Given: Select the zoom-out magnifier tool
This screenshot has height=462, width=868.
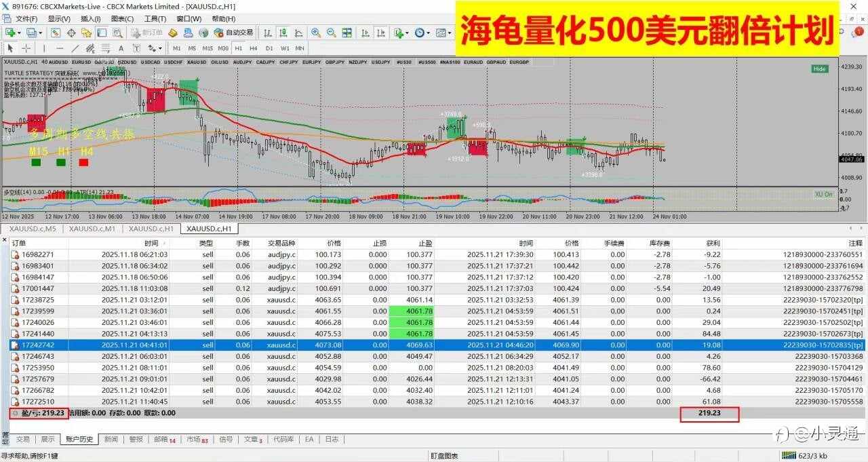Looking at the screenshot, I should [330, 33].
